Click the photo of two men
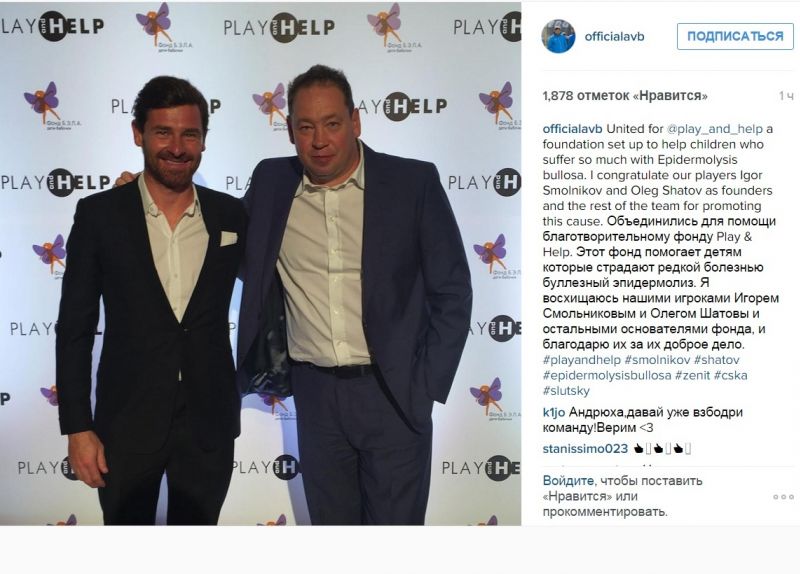 260,263
